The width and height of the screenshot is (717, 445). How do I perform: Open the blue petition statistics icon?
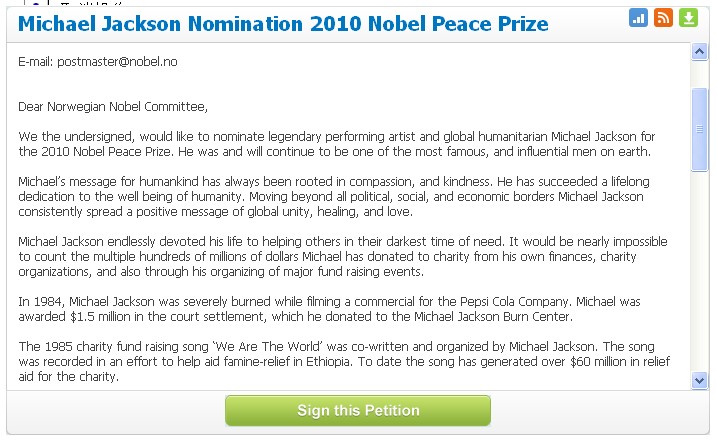(638, 18)
